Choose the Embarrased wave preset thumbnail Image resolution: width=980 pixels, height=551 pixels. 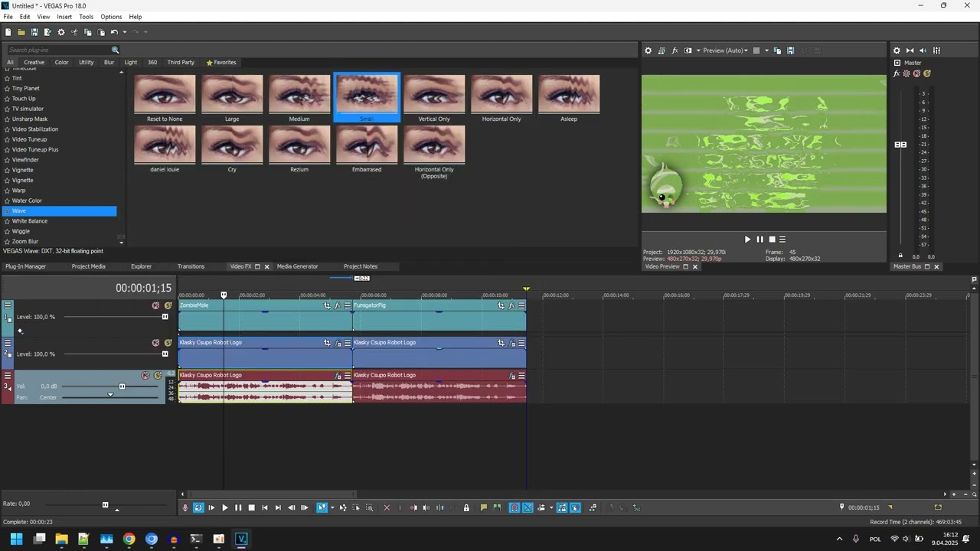pyautogui.click(x=367, y=145)
